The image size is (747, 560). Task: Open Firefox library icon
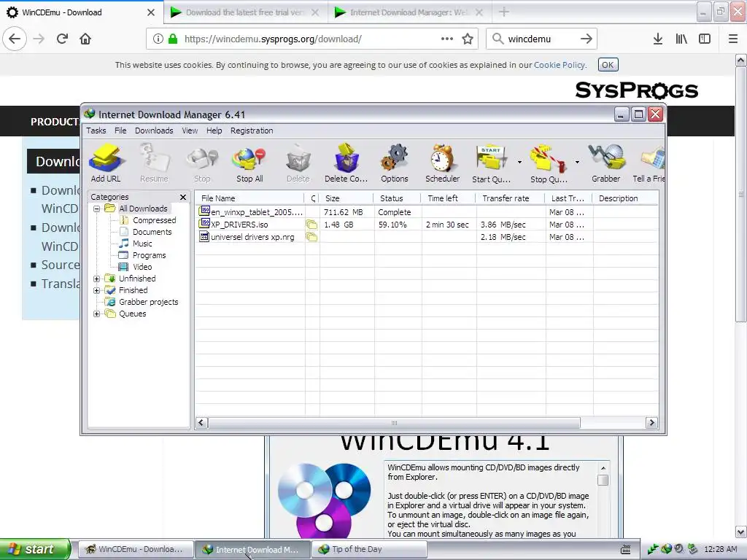pos(681,39)
